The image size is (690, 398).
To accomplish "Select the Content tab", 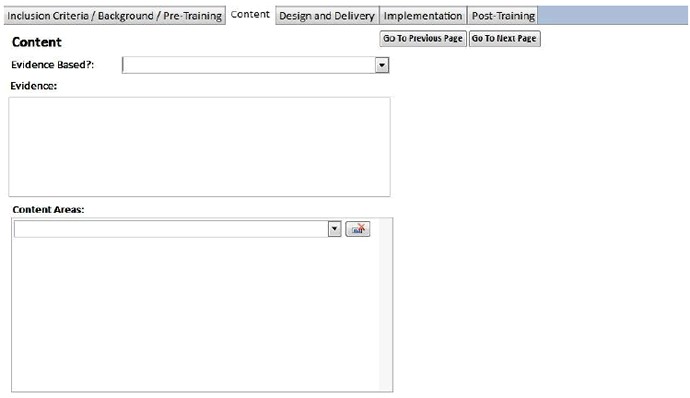I will (250, 15).
